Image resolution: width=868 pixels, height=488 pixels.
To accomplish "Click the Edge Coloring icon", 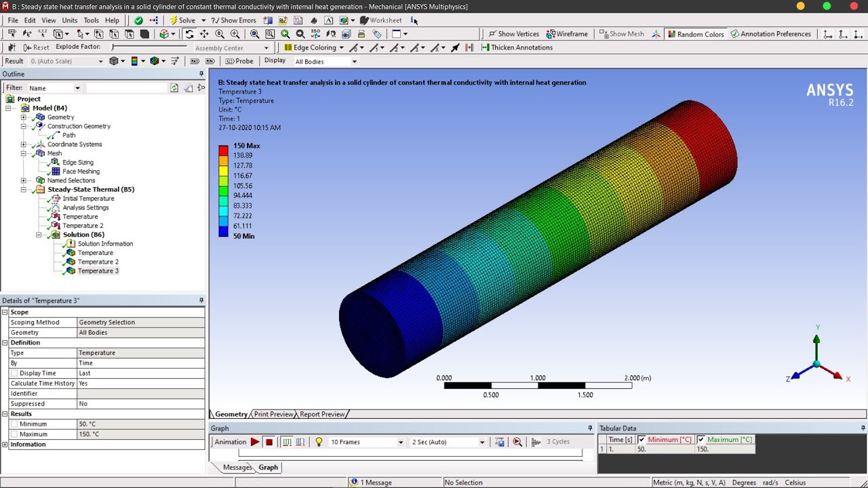I will pyautogui.click(x=288, y=47).
